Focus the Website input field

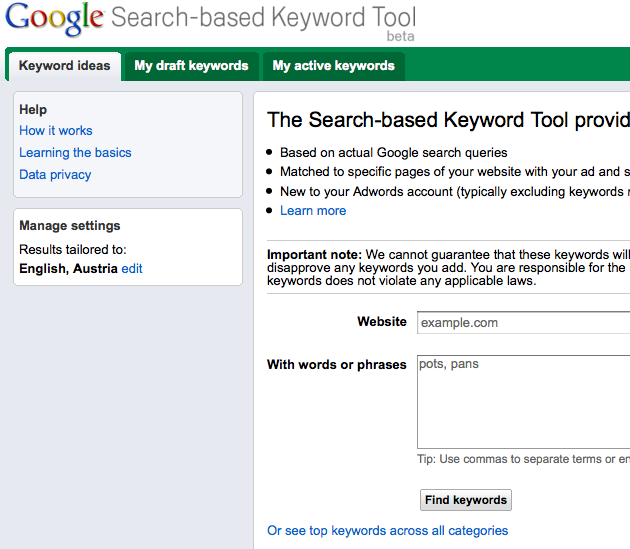pyautogui.click(x=524, y=323)
